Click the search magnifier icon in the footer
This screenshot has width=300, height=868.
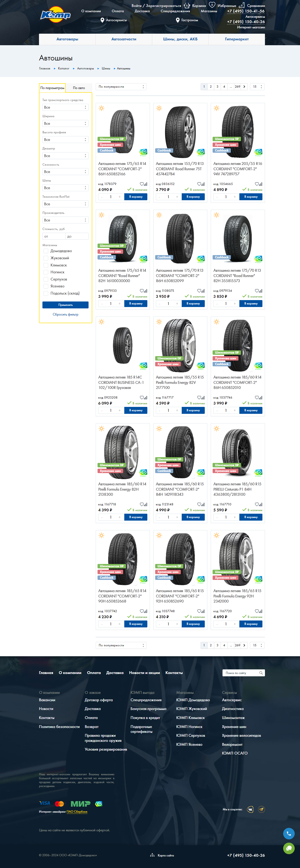click(261, 673)
